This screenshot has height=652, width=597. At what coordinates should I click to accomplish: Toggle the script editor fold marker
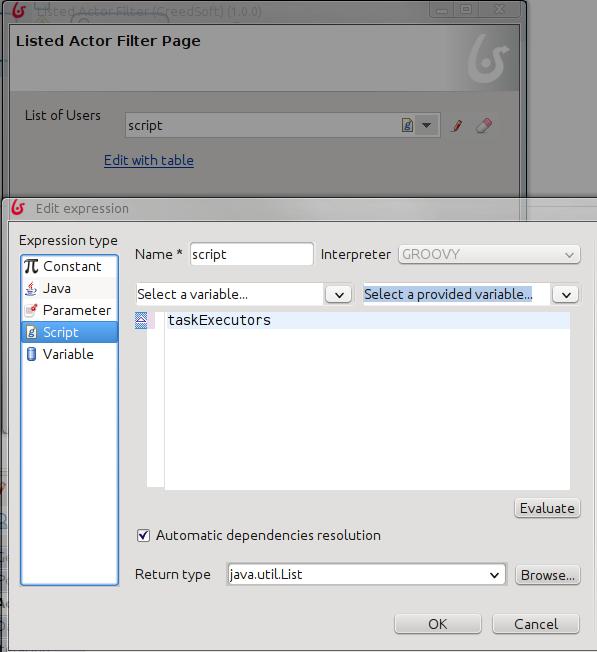click(141, 321)
